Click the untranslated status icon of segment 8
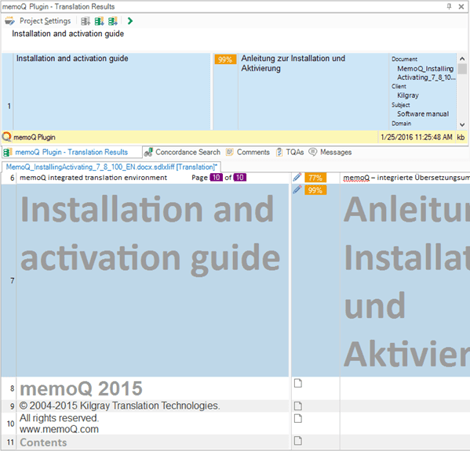This screenshot has width=470, height=451. (x=298, y=383)
